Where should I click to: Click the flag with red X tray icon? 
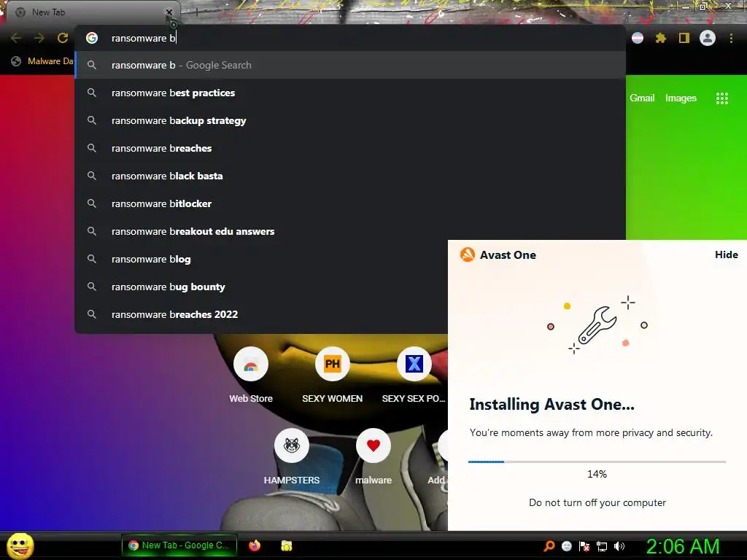584,546
